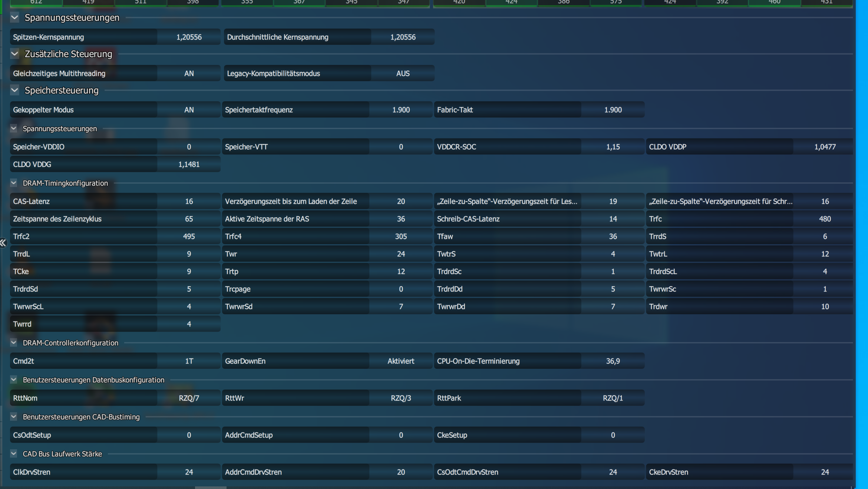Collapse Benutzersteuerungen Datenbuskonfiguration chevron
The height and width of the screenshot is (489, 868).
pyautogui.click(x=14, y=380)
